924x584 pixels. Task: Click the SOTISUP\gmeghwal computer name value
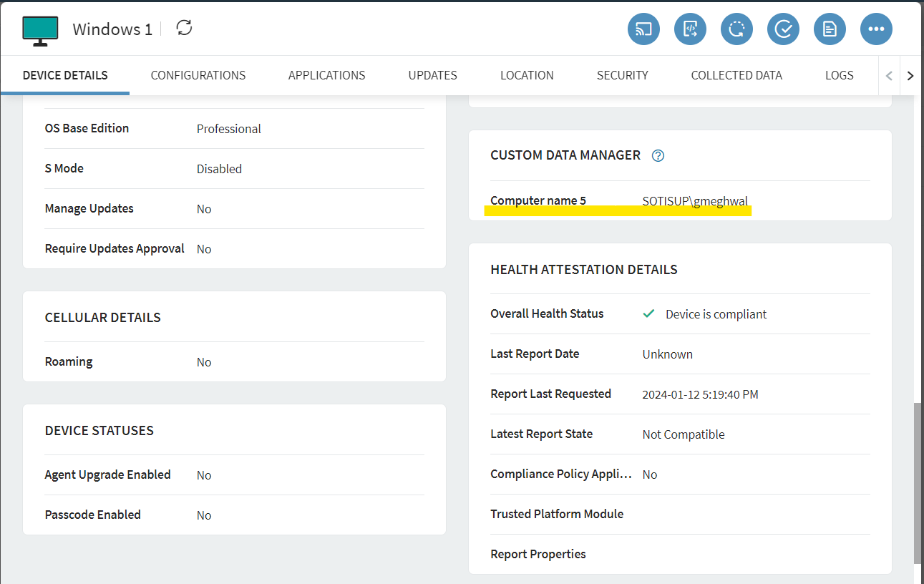(x=695, y=201)
